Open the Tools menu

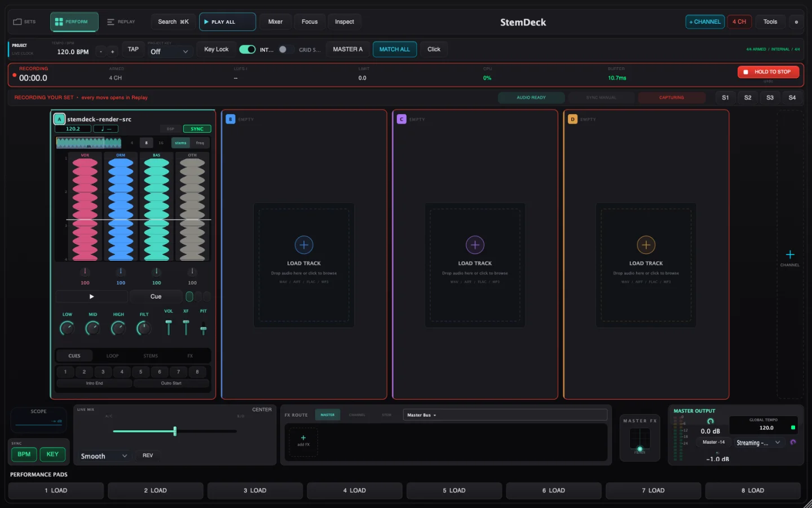coord(770,22)
